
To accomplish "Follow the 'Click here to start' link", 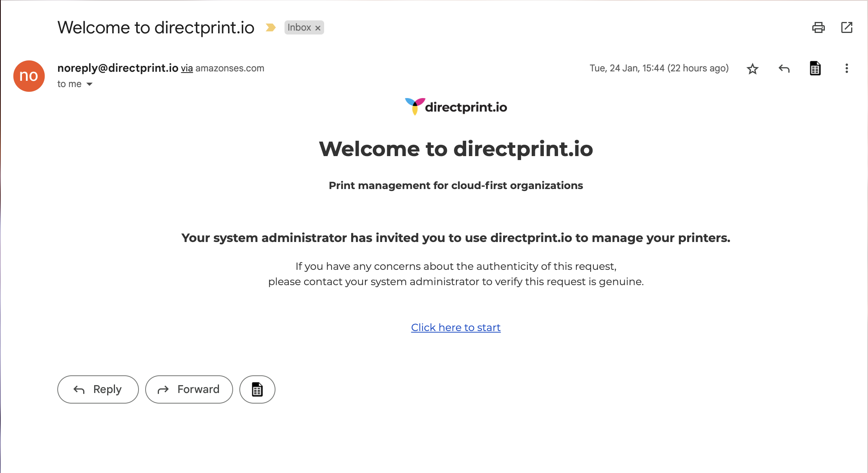I will tap(456, 327).
